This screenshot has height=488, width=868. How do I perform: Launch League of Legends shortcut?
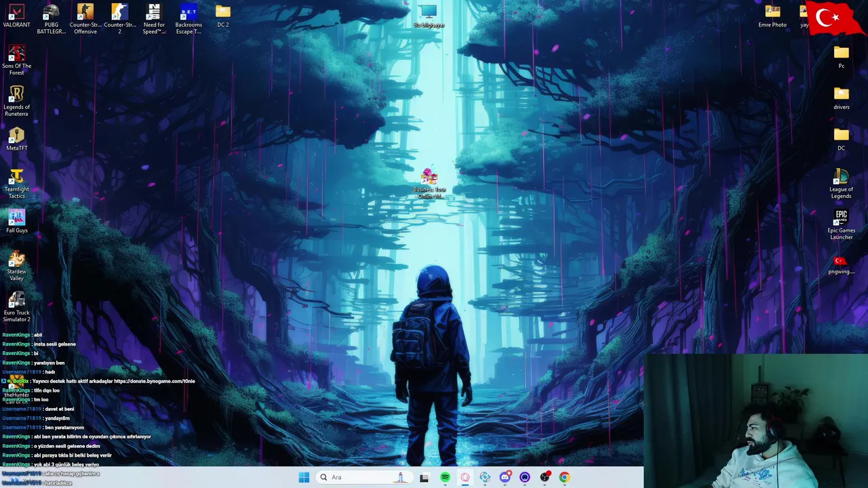click(x=842, y=184)
